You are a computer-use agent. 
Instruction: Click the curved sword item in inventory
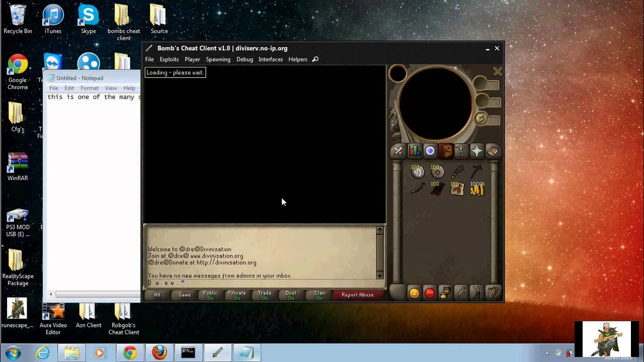click(456, 172)
